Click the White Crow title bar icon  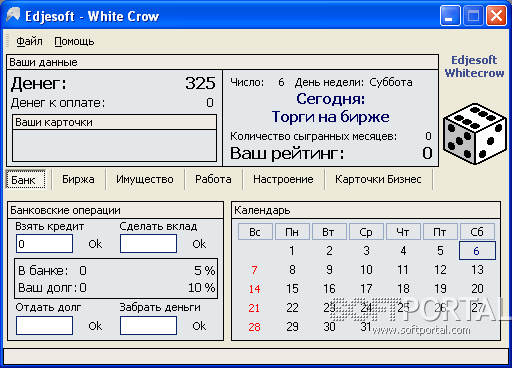[13, 15]
